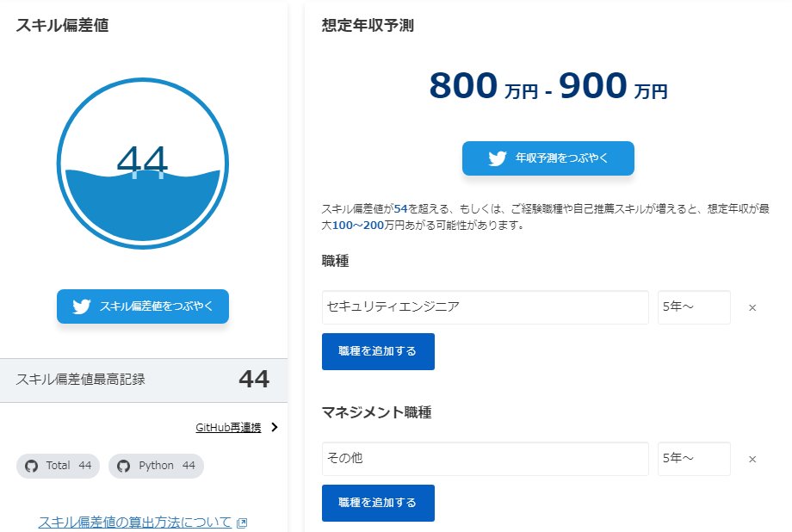Click 職種を追加する under the 職種 section
The height and width of the screenshot is (532, 792).
point(378,351)
